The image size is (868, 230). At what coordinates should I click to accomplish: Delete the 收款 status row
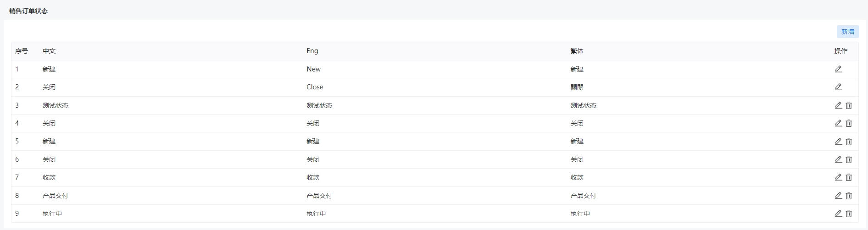pos(849,177)
